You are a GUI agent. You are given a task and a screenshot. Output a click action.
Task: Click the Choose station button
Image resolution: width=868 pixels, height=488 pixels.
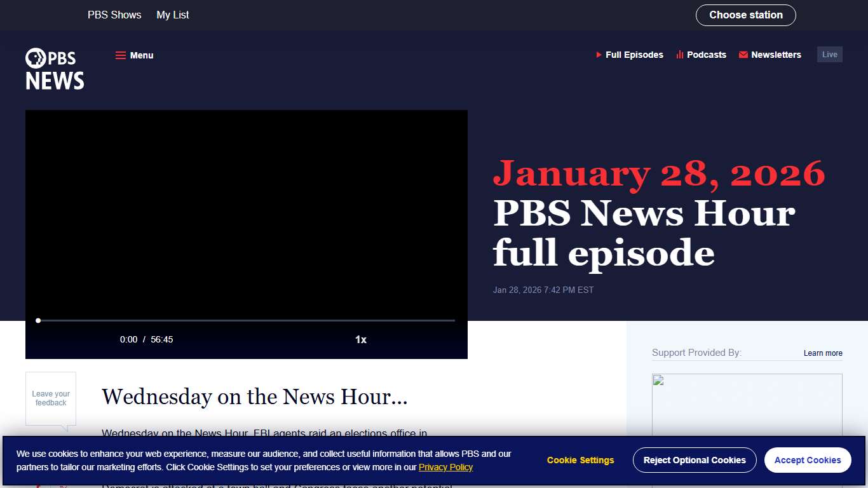(x=745, y=15)
